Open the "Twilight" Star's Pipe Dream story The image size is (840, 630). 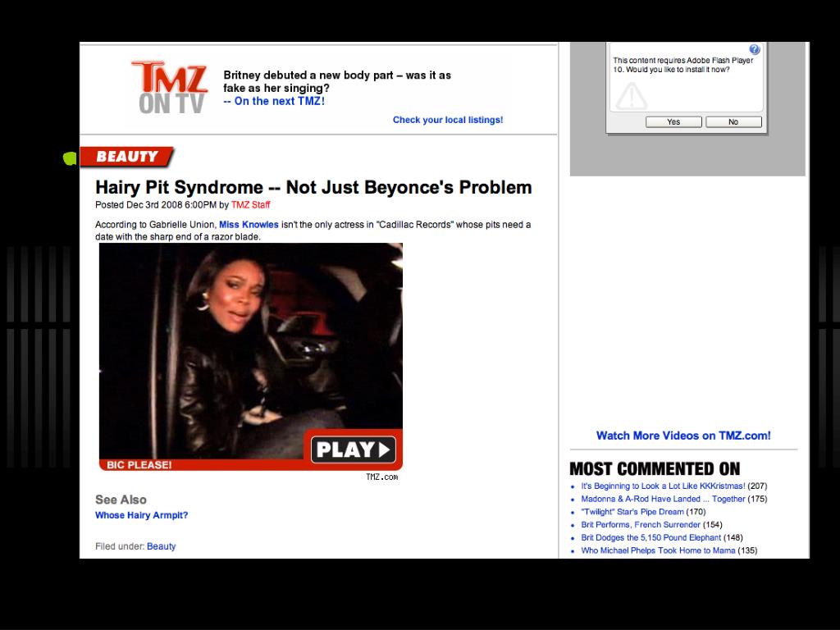(x=632, y=512)
